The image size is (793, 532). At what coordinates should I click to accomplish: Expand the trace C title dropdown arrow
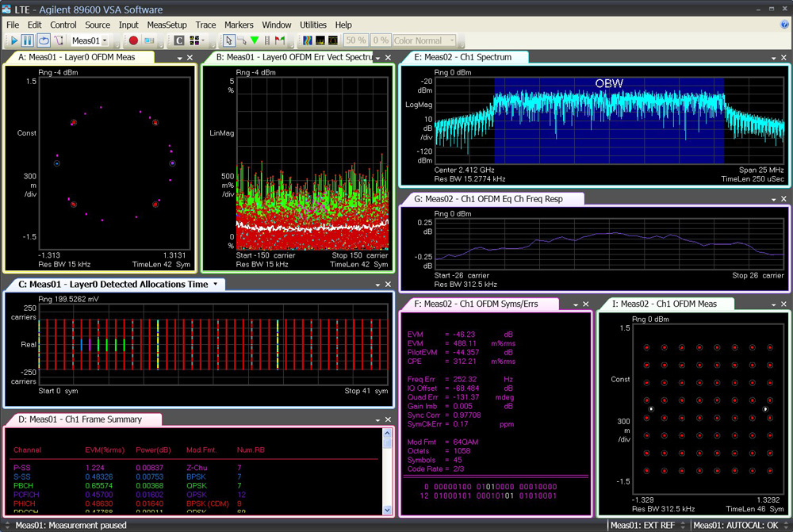[x=215, y=284]
